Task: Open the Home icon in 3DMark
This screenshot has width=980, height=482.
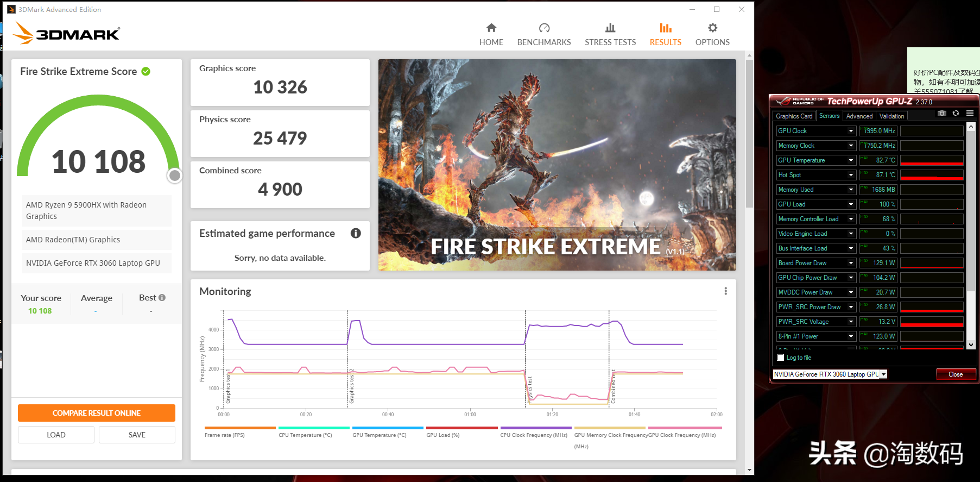Action: (491, 28)
